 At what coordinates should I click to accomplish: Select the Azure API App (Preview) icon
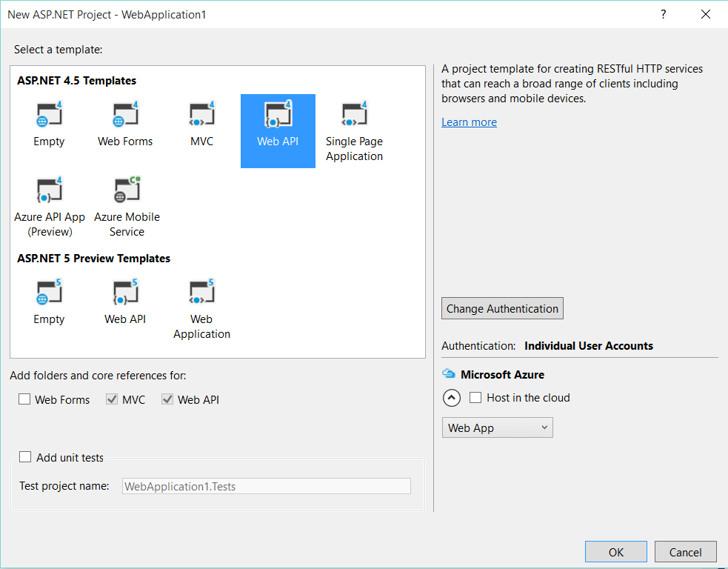[x=49, y=190]
